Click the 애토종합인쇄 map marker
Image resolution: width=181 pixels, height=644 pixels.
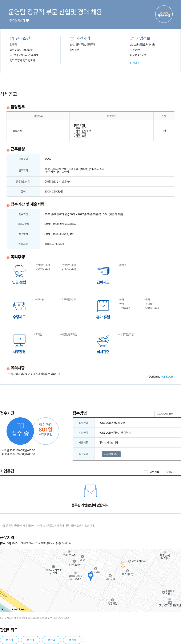[130, 561]
